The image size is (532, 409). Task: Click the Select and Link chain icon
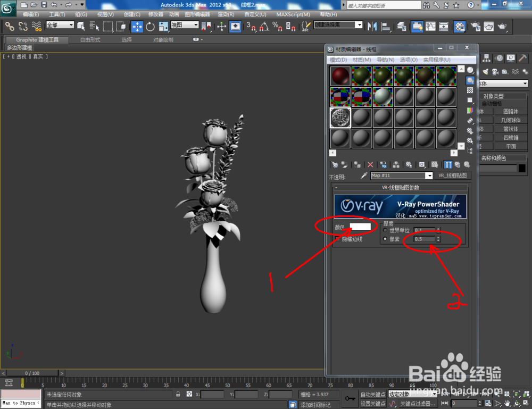click(10, 27)
